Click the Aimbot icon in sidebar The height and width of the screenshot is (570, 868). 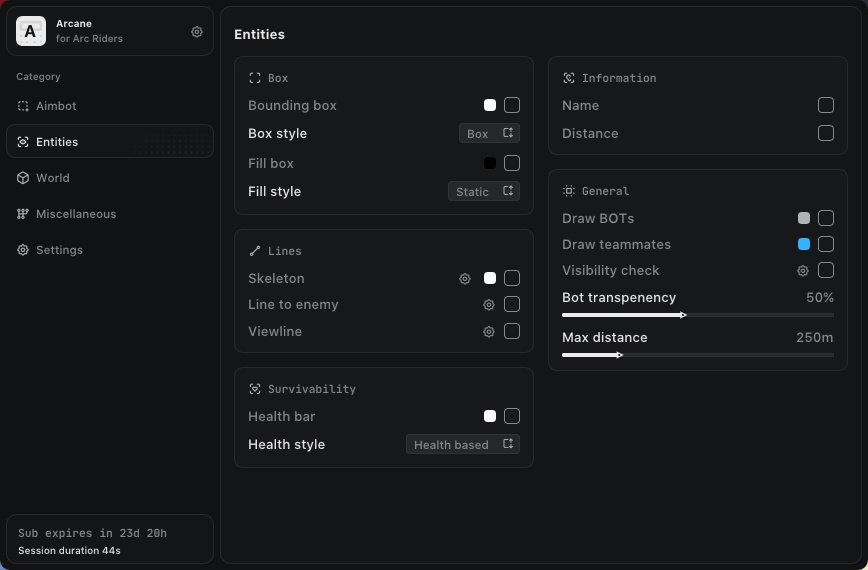23,106
